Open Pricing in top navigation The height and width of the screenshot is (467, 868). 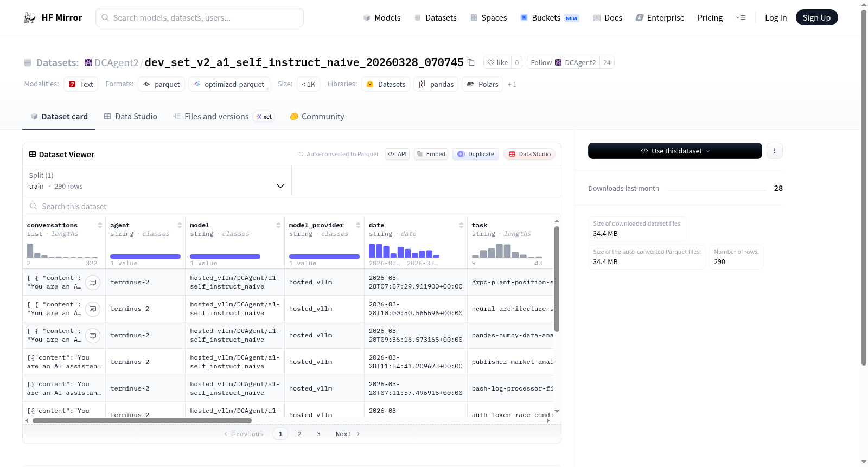[710, 18]
